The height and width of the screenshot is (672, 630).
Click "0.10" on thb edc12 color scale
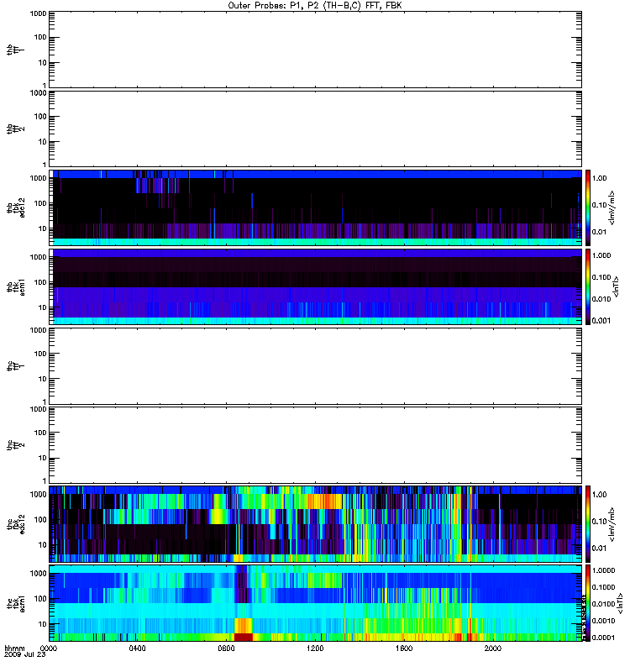click(x=600, y=205)
